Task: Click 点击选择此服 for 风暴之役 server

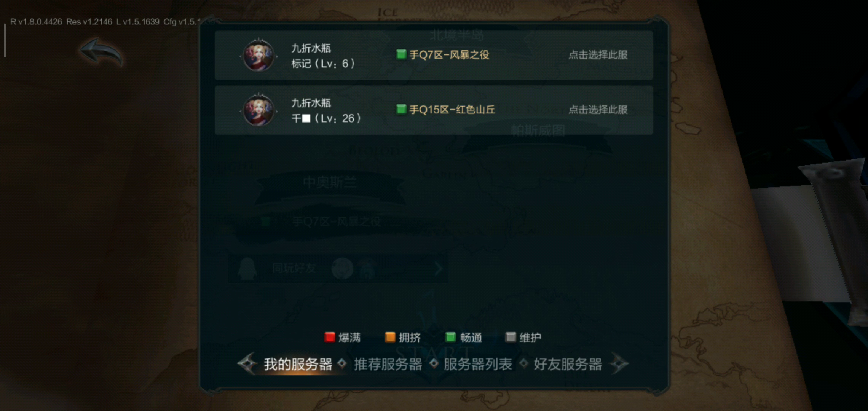Action: (x=598, y=55)
